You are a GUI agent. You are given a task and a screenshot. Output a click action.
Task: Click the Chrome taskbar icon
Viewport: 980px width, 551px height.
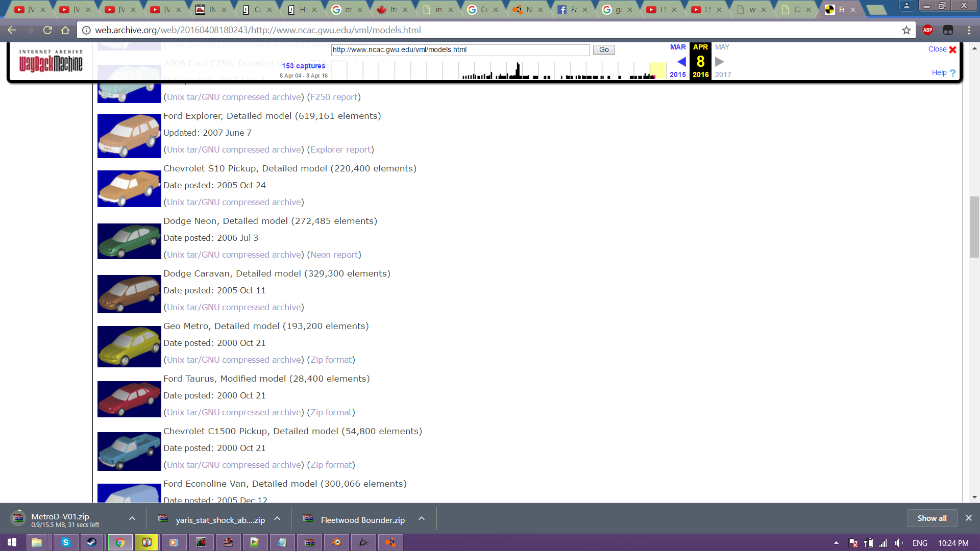[x=120, y=542]
